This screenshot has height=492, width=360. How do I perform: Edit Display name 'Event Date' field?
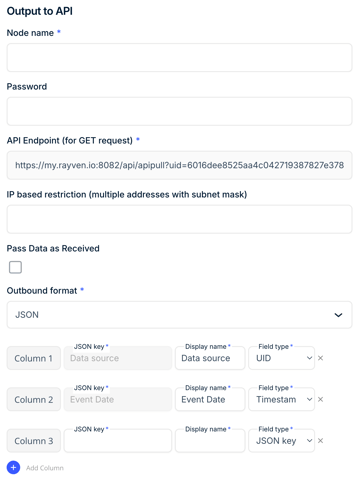click(210, 399)
